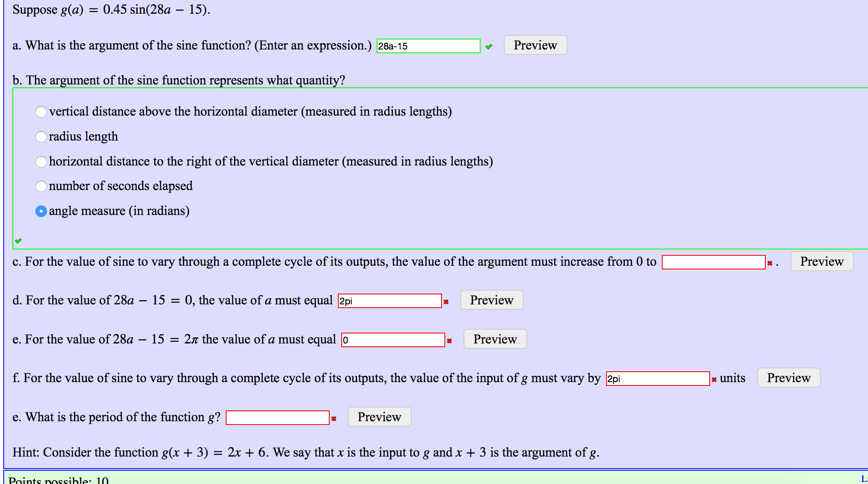Click the blank input box in part c
The width and height of the screenshot is (868, 484).
(x=713, y=262)
